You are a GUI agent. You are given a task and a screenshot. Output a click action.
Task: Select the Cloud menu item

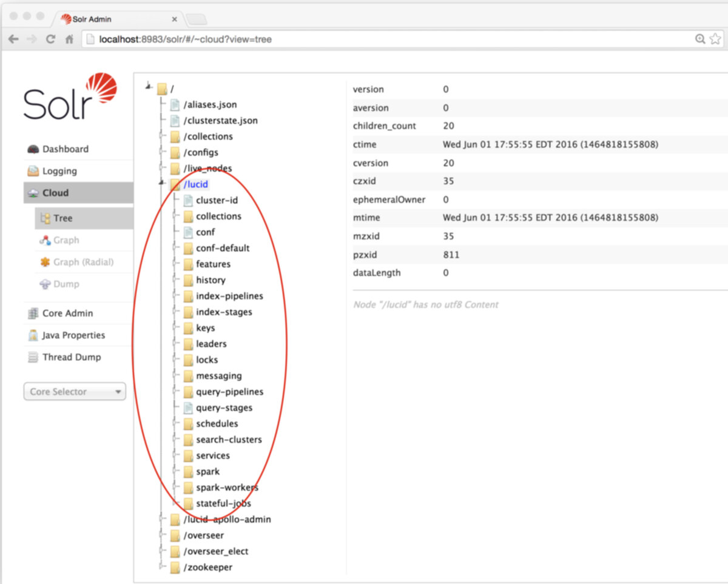(79, 193)
